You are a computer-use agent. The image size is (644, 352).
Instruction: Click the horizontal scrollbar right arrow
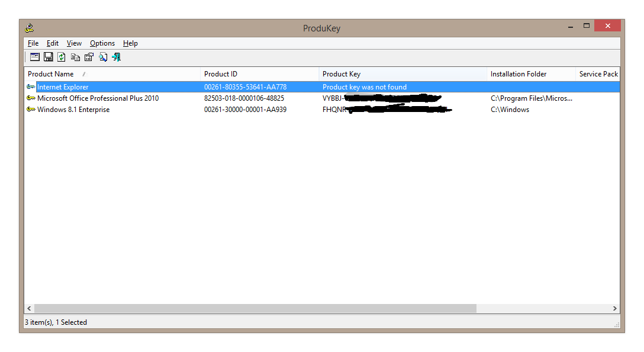[615, 308]
